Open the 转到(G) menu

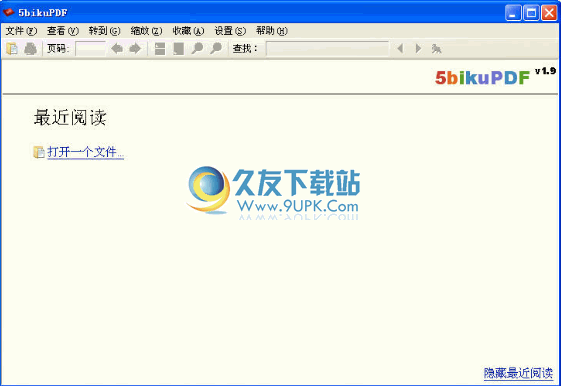[104, 31]
